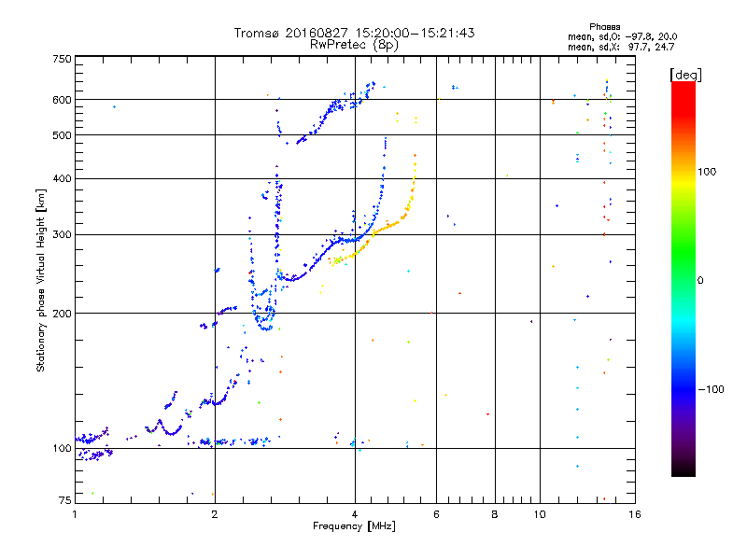747x560 pixels.
Task: Click the y-axis tick label '300'
Action: (62, 235)
